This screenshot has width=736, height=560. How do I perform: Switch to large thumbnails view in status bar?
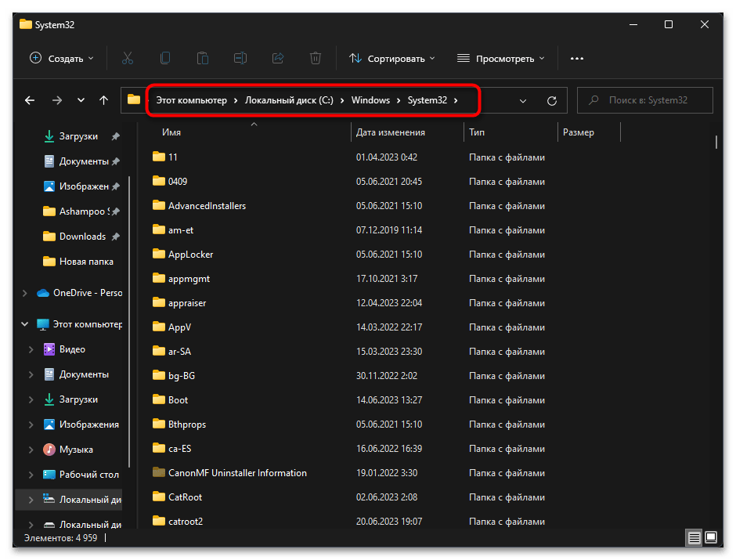[x=711, y=538]
